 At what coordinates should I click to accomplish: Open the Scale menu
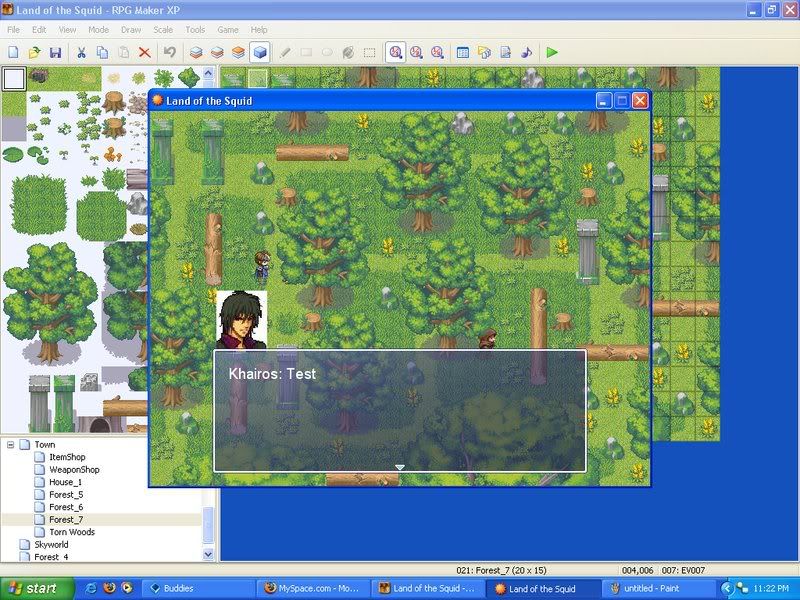pyautogui.click(x=163, y=30)
